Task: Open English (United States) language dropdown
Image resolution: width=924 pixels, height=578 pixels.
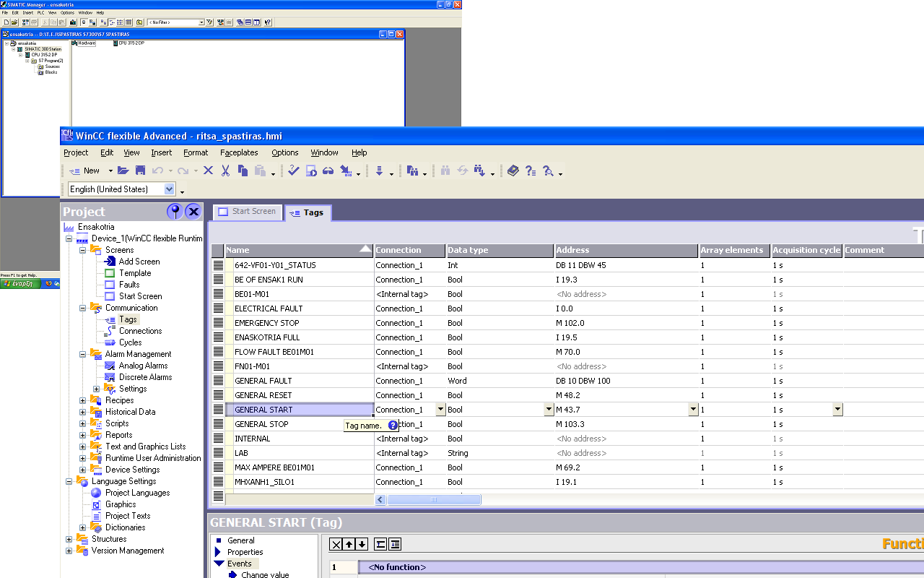Action: pos(170,189)
